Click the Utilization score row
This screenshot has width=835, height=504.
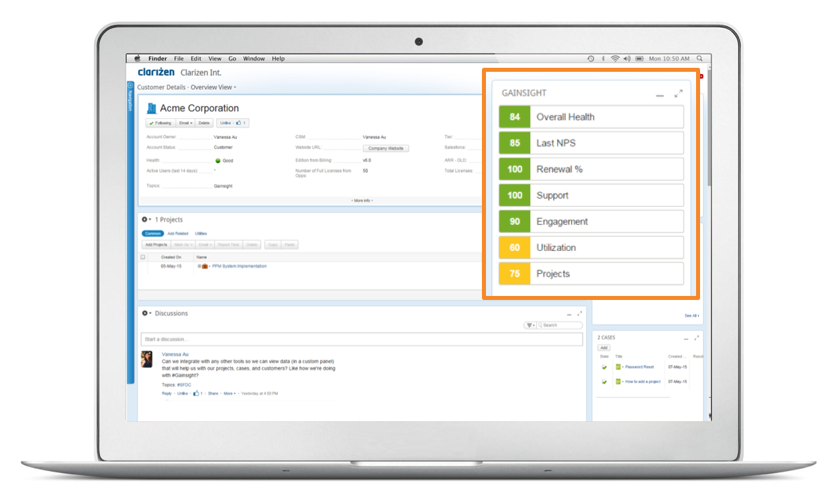pyautogui.click(x=591, y=248)
